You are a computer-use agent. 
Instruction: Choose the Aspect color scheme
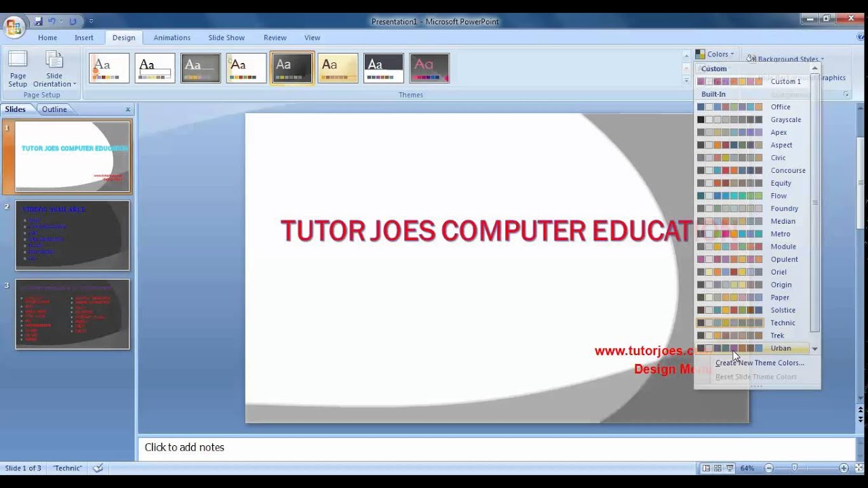[753, 145]
